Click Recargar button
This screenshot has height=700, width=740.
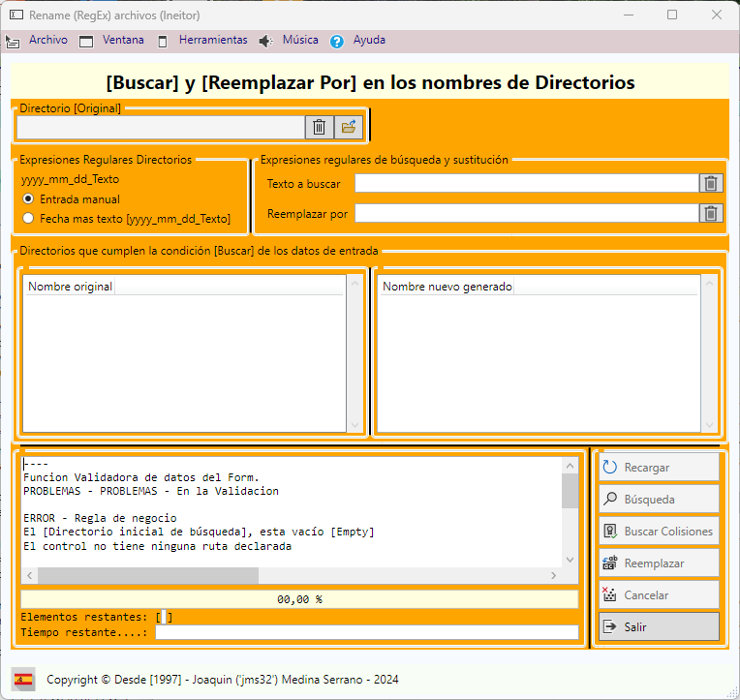[x=659, y=468]
